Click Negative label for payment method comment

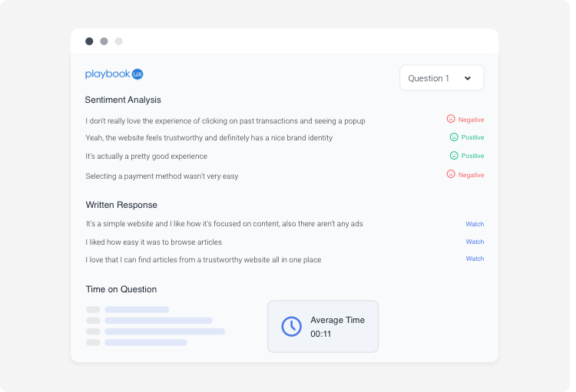coord(471,175)
